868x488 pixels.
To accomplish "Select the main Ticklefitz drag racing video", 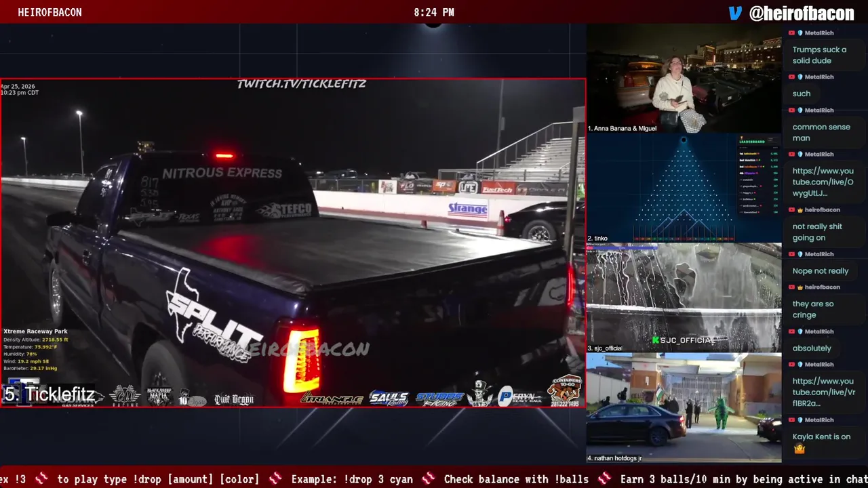I will tap(293, 243).
